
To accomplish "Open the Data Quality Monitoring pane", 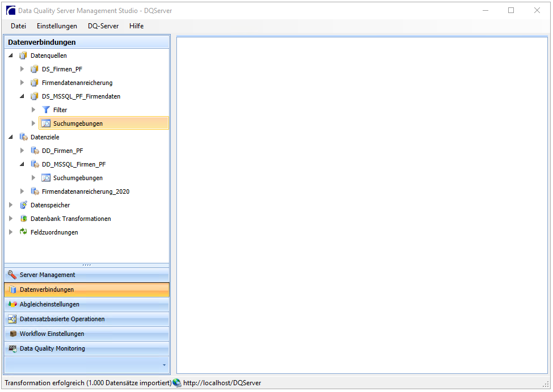I will click(87, 349).
